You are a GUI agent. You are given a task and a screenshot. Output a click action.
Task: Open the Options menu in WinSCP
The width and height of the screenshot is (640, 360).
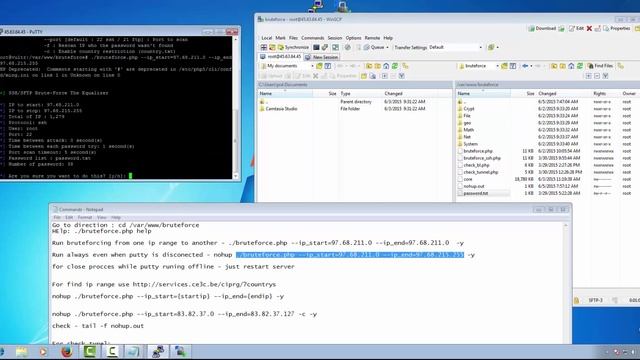(x=353, y=38)
